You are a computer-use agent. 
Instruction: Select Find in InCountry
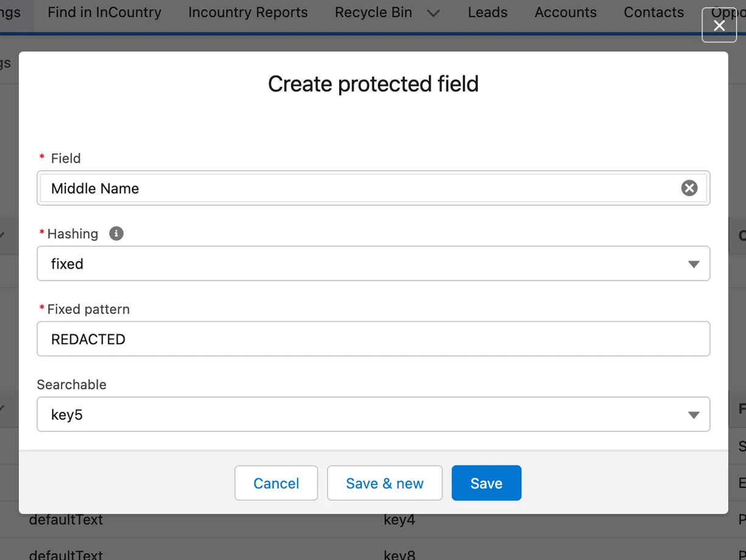[x=104, y=12]
